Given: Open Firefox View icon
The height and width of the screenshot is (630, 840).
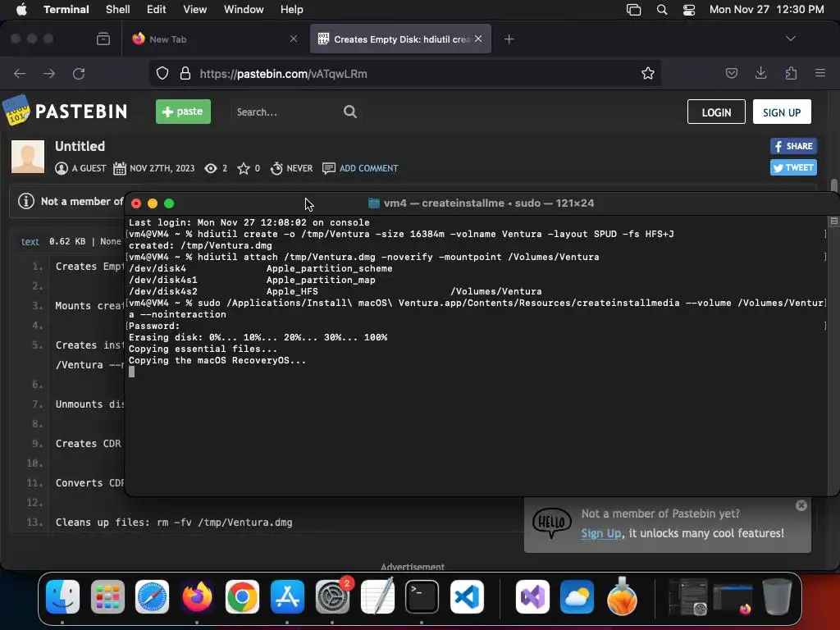Looking at the screenshot, I should [103, 39].
